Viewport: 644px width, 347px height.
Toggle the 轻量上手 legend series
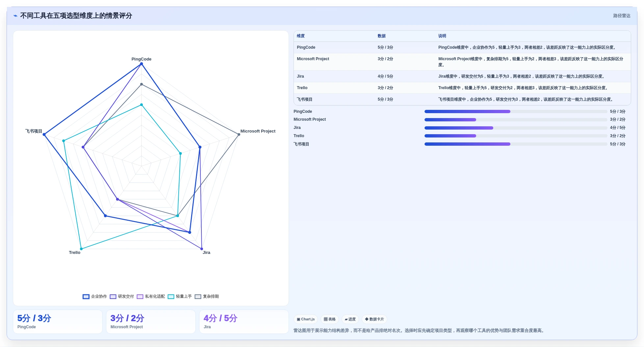[x=180, y=296]
